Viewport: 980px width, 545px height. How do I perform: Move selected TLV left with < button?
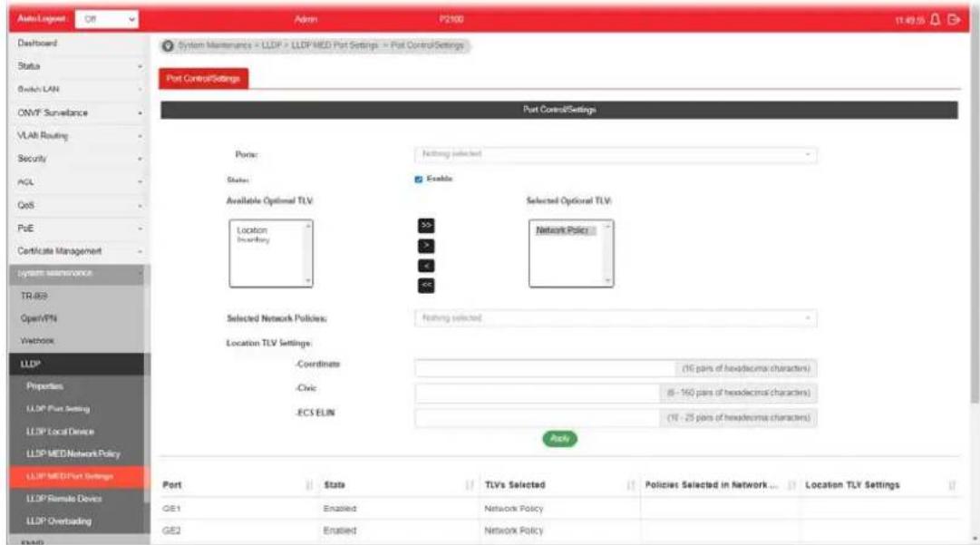coord(425,266)
